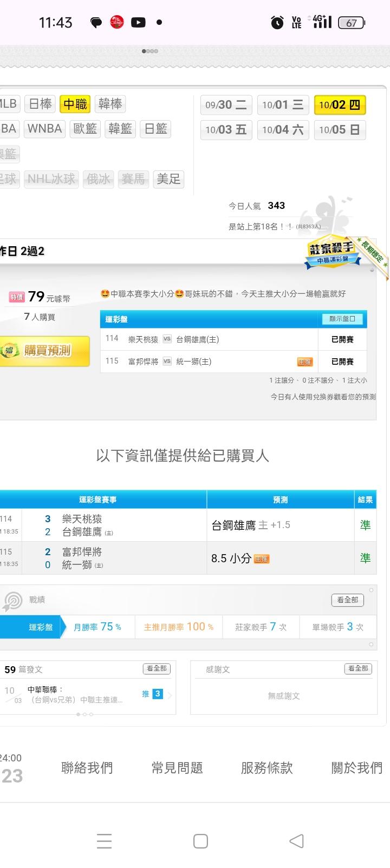
Task: Toggle the 顯示盤口 checkbox
Action: tap(342, 319)
